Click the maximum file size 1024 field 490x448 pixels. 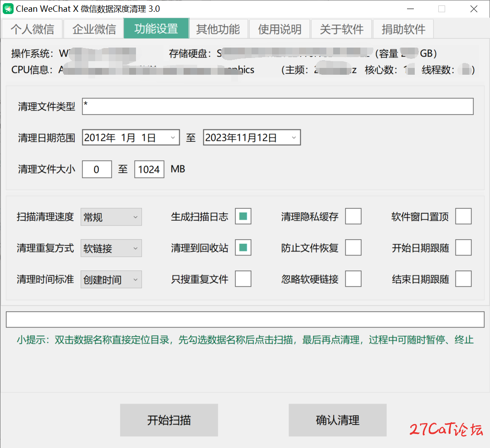[149, 169]
